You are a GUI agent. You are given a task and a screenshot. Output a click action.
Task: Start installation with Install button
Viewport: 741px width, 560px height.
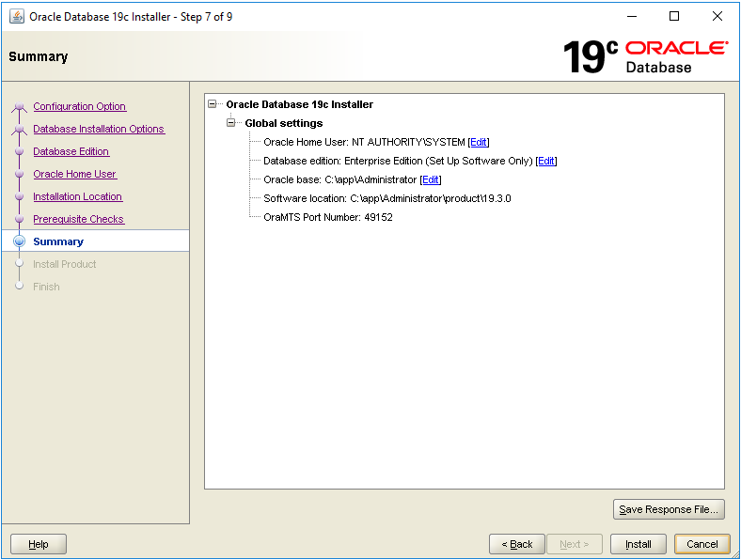[x=639, y=544]
